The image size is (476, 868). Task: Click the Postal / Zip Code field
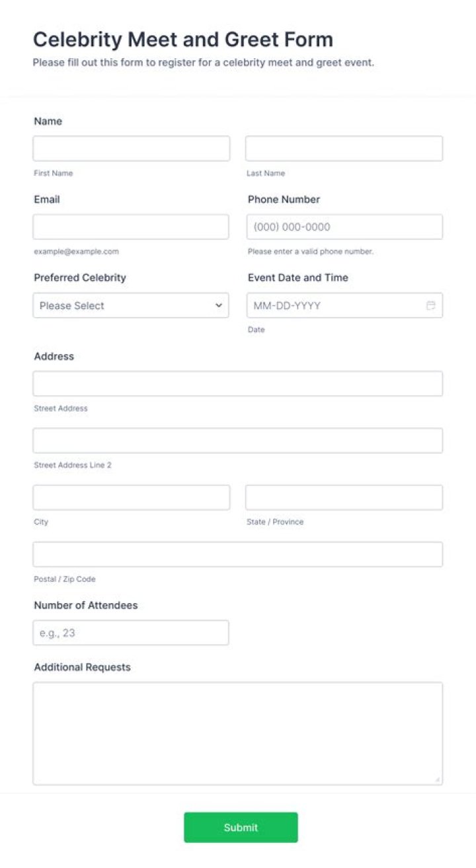(238, 554)
